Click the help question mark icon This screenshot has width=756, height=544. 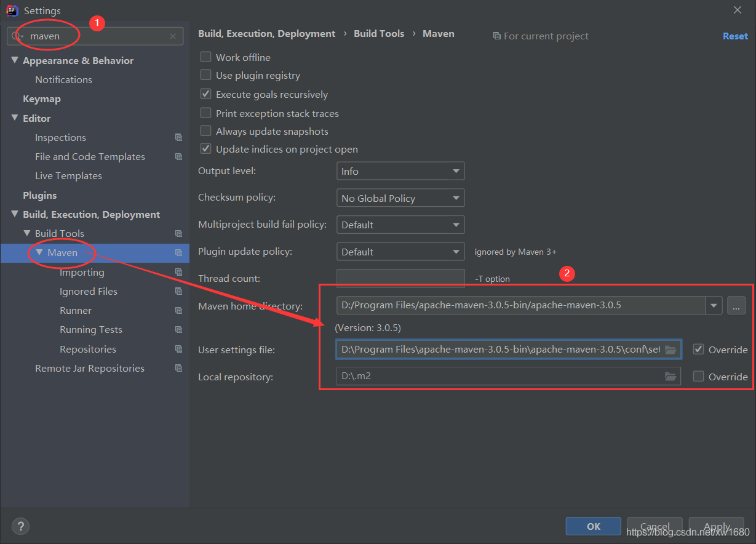(20, 526)
